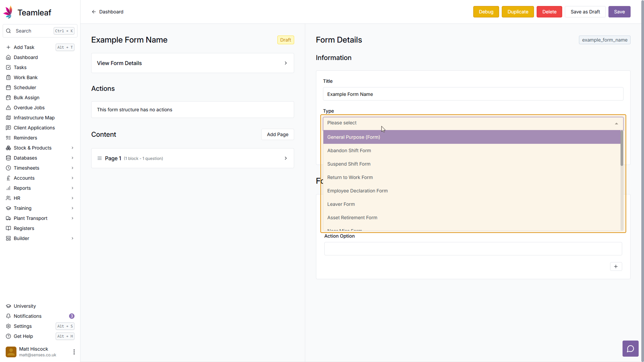Open user menu three-dots icon
The image size is (644, 362).
[x=74, y=352]
